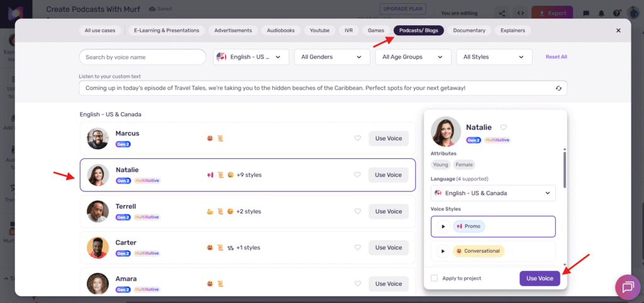Click the +2 styles text for Terrell

click(248, 211)
